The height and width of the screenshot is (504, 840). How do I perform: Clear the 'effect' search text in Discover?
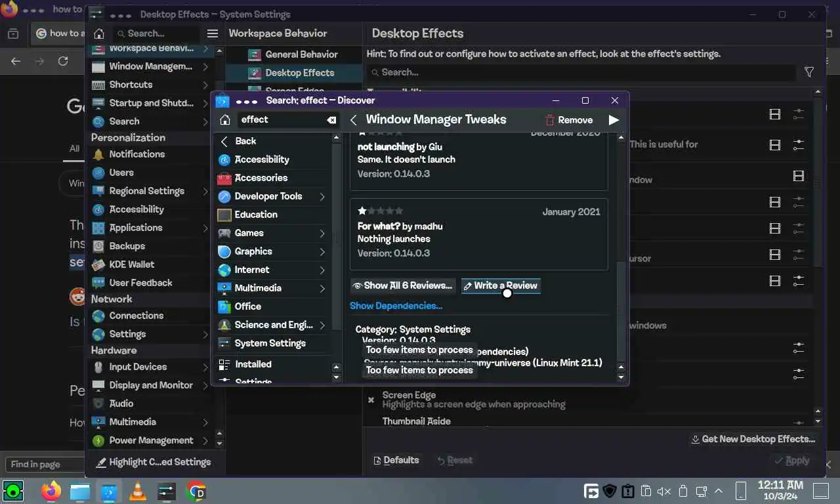tap(331, 120)
